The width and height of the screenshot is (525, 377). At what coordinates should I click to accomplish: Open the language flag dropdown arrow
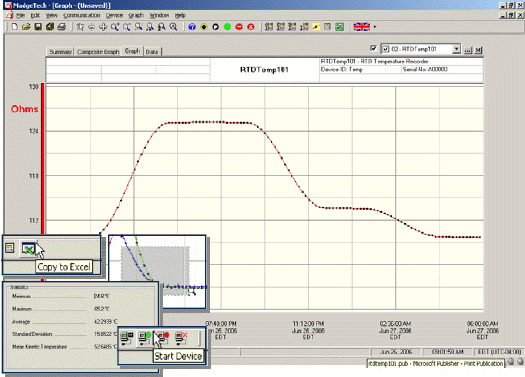tap(375, 27)
